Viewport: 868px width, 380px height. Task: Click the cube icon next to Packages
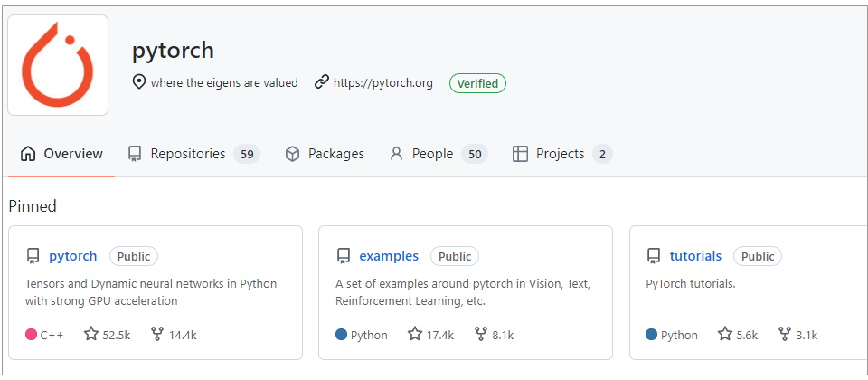[292, 154]
